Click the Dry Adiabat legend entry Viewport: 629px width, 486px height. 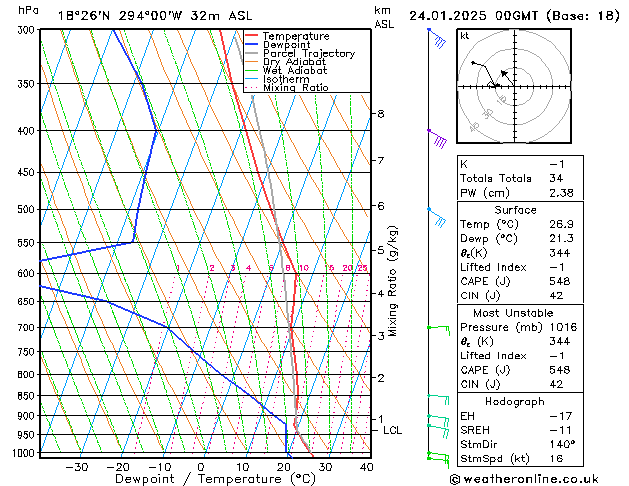tap(285, 62)
